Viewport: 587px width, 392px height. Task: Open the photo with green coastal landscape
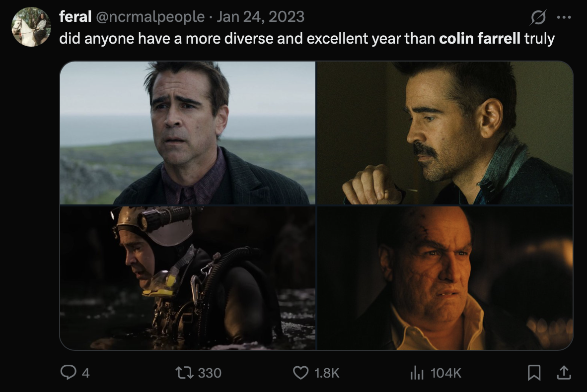188,132
